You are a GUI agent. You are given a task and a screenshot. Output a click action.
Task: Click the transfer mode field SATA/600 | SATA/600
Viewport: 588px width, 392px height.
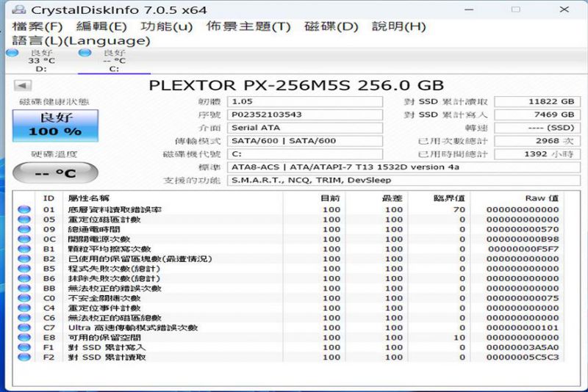coord(305,141)
